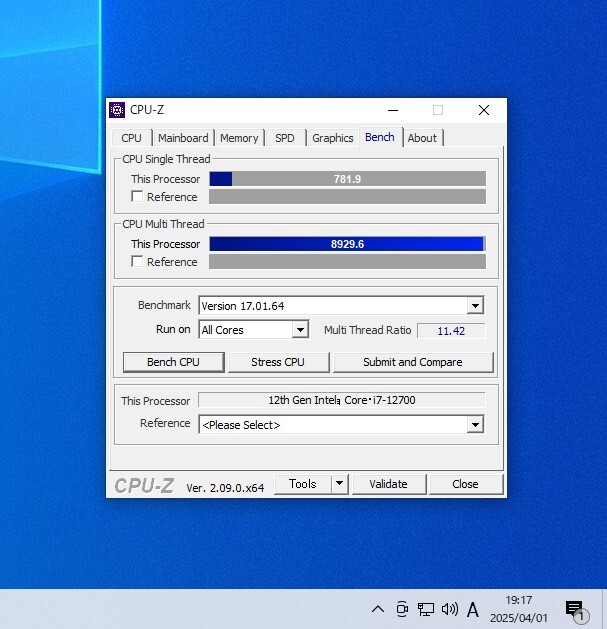Screen dimensions: 607x629
Task: Switch to the Graphics tab
Action: coord(333,138)
